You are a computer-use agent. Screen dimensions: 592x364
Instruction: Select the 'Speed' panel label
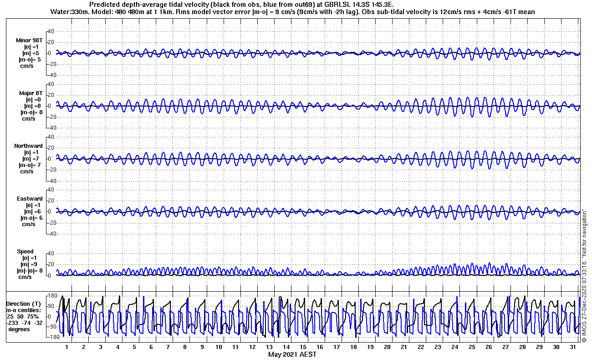tap(26, 252)
